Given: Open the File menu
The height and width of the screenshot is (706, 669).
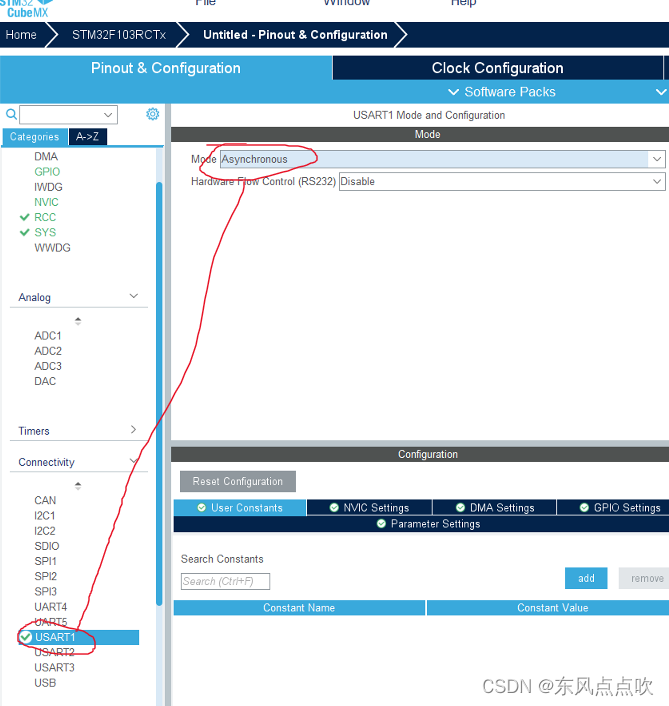Looking at the screenshot, I should [x=205, y=3].
